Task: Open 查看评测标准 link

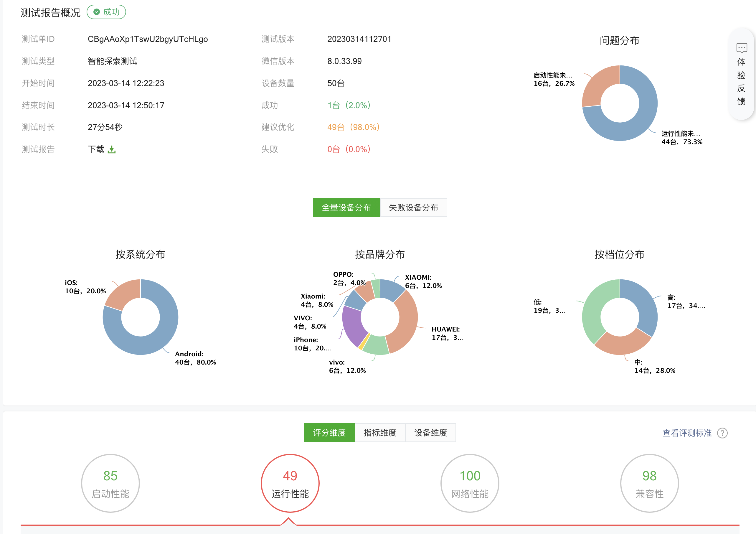Action: pyautogui.click(x=687, y=433)
